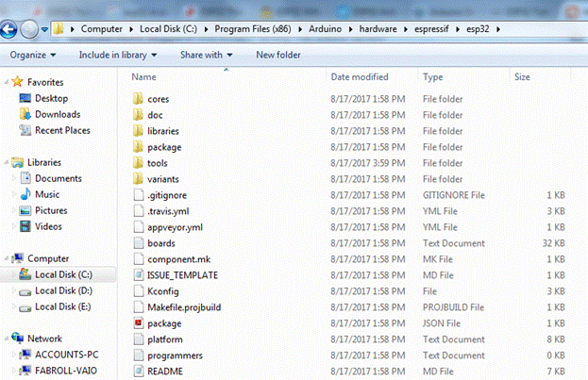588x380 pixels.
Task: Select the Kconfig file name
Action: 163,291
